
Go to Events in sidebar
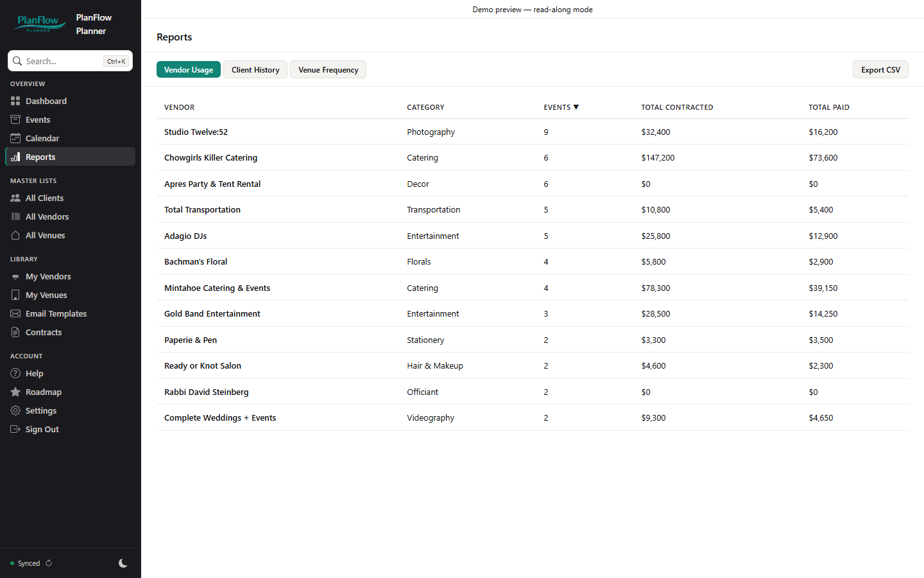click(70, 119)
